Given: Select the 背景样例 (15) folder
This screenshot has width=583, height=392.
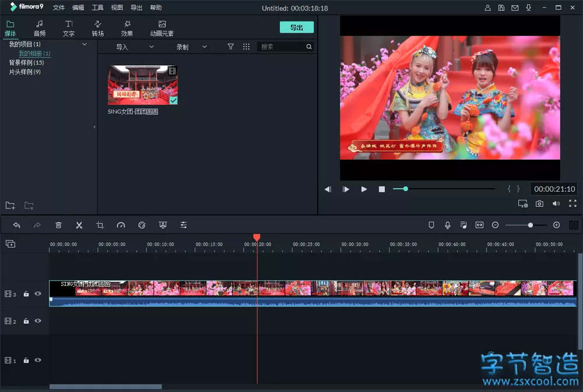Looking at the screenshot, I should [x=26, y=63].
